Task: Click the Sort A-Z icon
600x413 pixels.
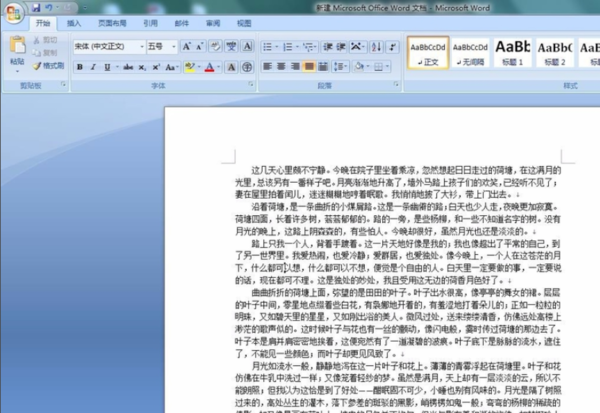Action: point(377,47)
